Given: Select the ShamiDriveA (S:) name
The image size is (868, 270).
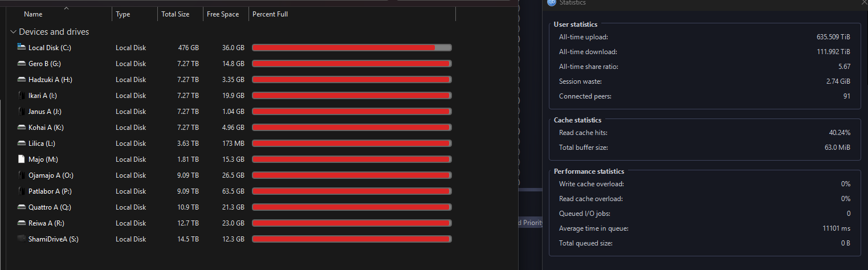Looking at the screenshot, I should (54, 239).
